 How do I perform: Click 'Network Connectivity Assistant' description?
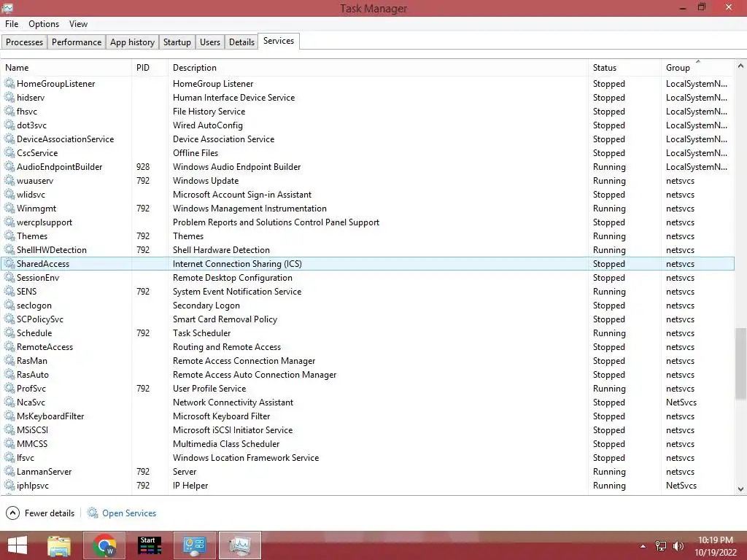233,402
